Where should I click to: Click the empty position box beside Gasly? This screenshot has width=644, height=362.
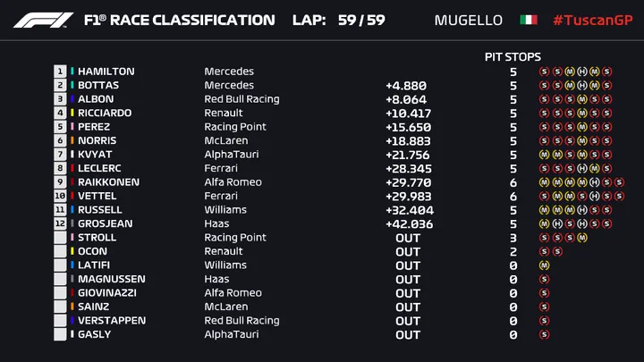(x=60, y=334)
